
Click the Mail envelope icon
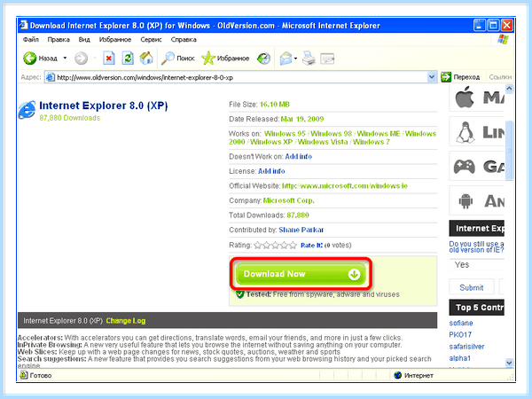(286, 59)
